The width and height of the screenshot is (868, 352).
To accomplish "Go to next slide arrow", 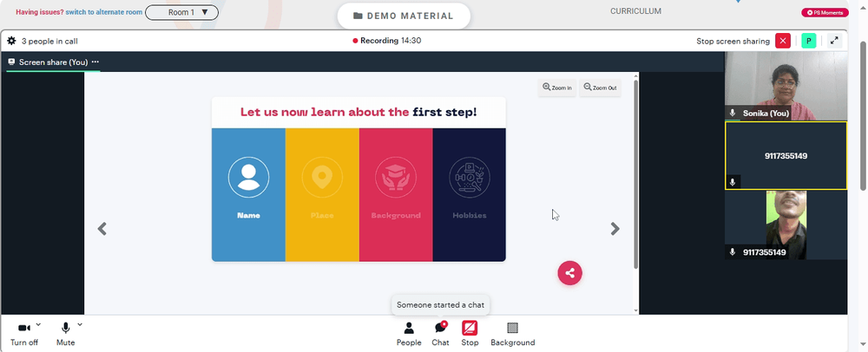I will tap(615, 229).
